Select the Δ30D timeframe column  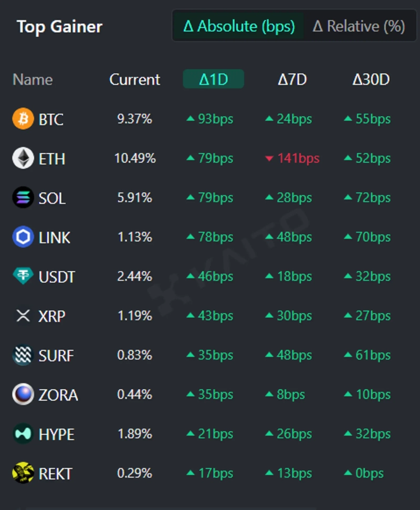click(x=371, y=79)
